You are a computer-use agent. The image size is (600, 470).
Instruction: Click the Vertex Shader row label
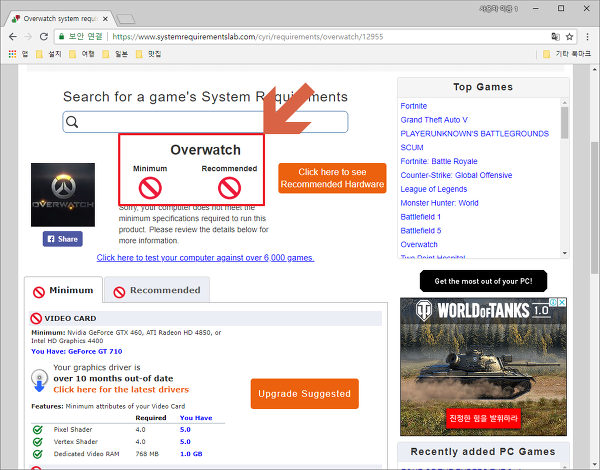(x=75, y=442)
